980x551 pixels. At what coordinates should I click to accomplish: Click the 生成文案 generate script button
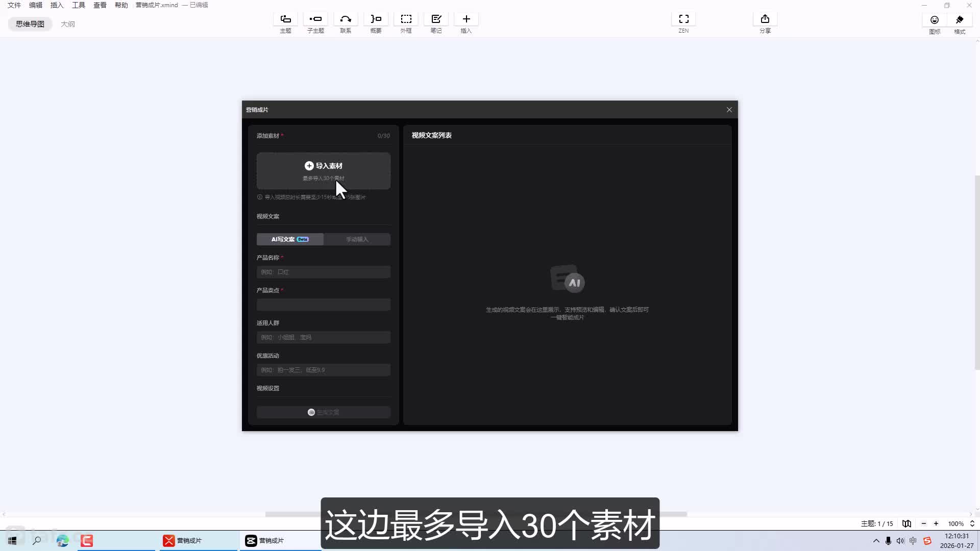323,412
